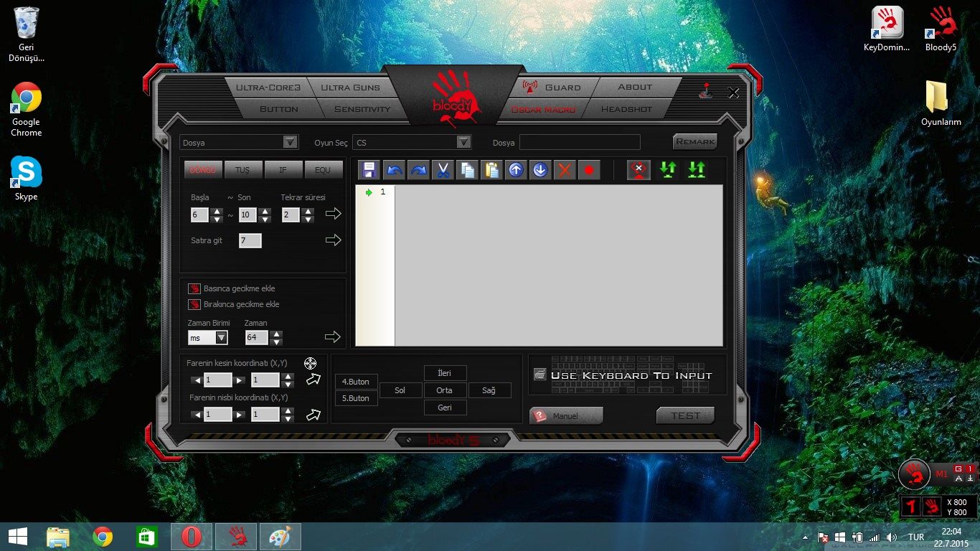980x551 pixels.
Task: Increase the Tekrar süresi value
Action: [308, 211]
